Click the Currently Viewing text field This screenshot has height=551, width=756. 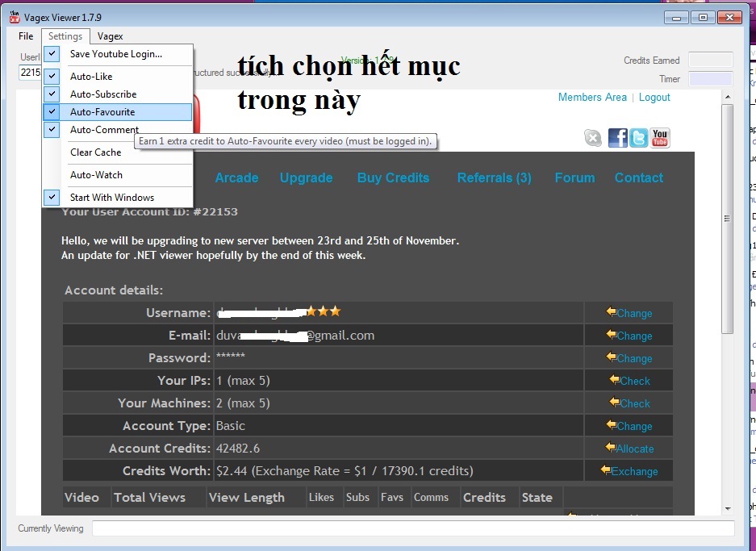point(413,528)
